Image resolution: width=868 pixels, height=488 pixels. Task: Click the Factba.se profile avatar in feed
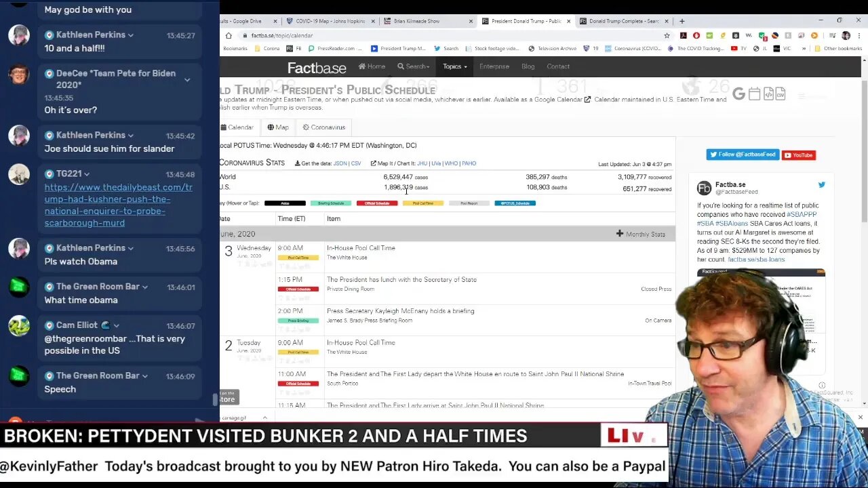pos(704,188)
